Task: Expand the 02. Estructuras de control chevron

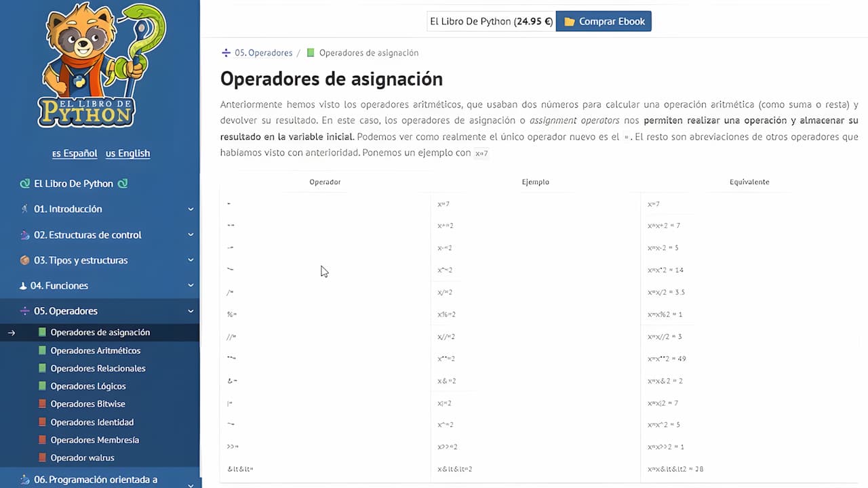Action: pos(191,235)
